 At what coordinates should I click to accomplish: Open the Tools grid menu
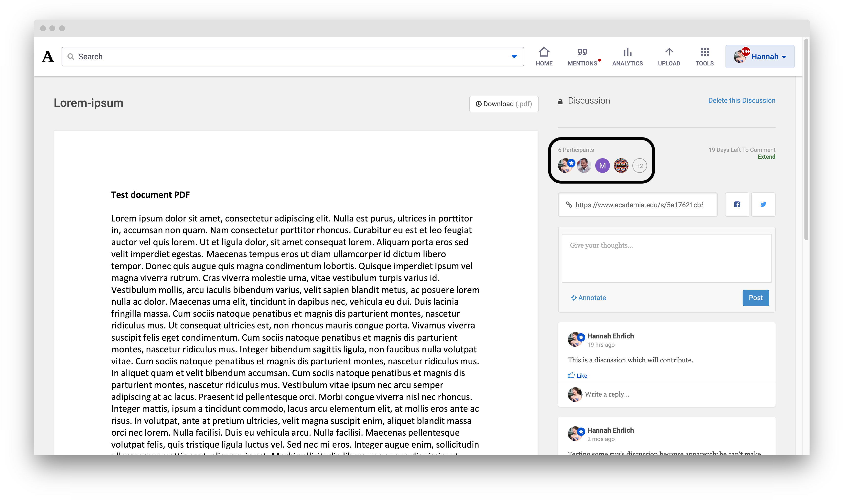point(704,56)
